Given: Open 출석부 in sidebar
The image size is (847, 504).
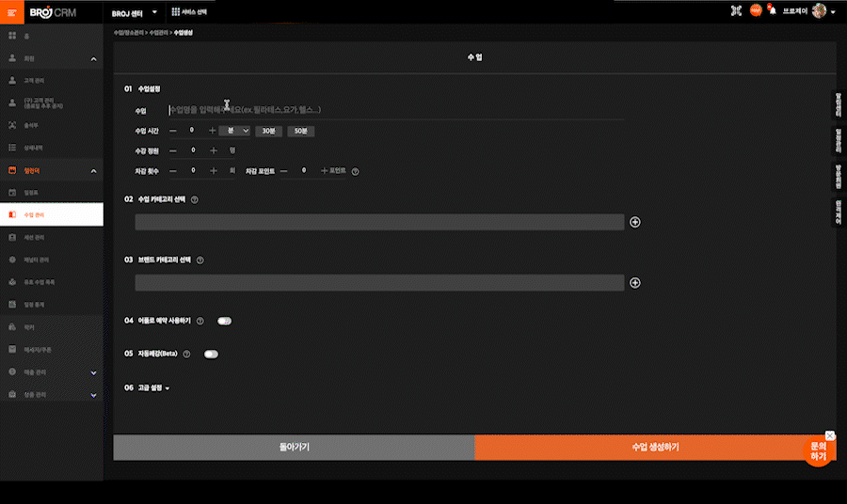Looking at the screenshot, I should tap(52, 125).
